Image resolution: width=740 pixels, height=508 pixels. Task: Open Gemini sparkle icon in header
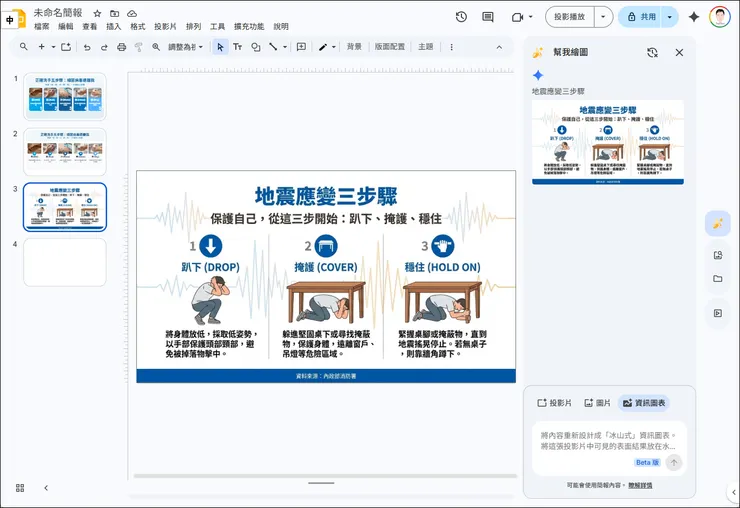pos(693,17)
